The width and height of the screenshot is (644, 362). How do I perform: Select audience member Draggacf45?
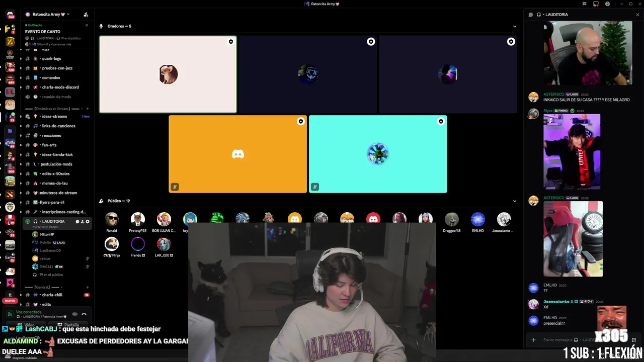[452, 222]
